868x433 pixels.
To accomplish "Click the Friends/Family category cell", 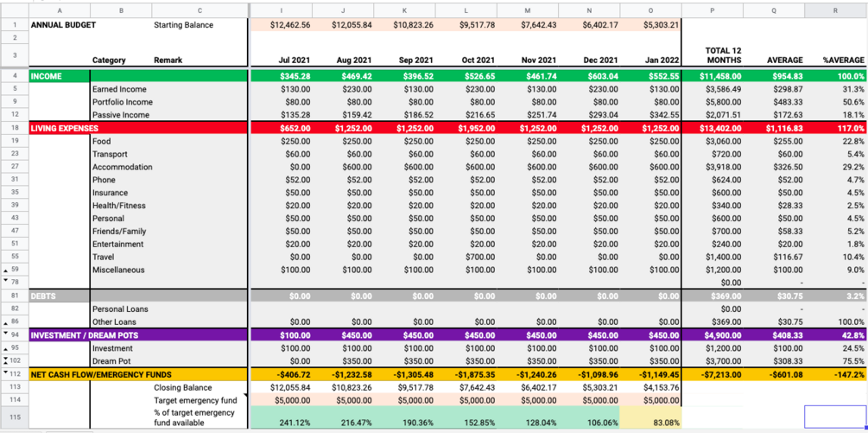I will click(121, 231).
